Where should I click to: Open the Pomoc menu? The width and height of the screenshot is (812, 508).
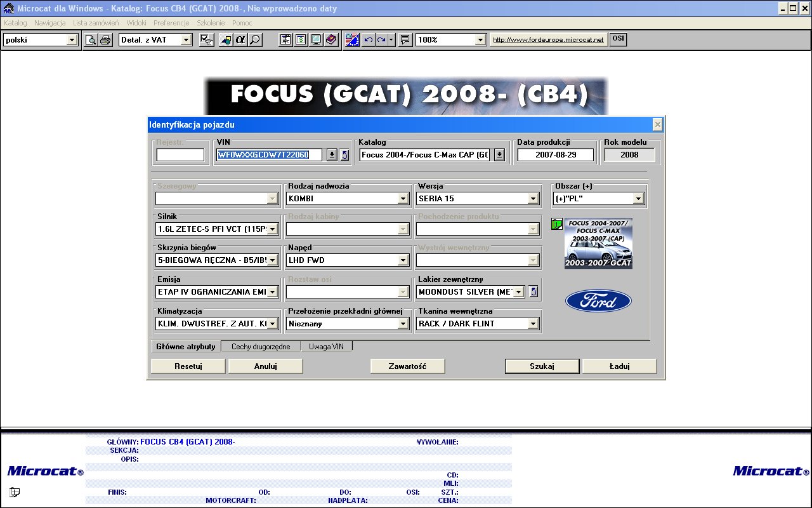point(242,23)
